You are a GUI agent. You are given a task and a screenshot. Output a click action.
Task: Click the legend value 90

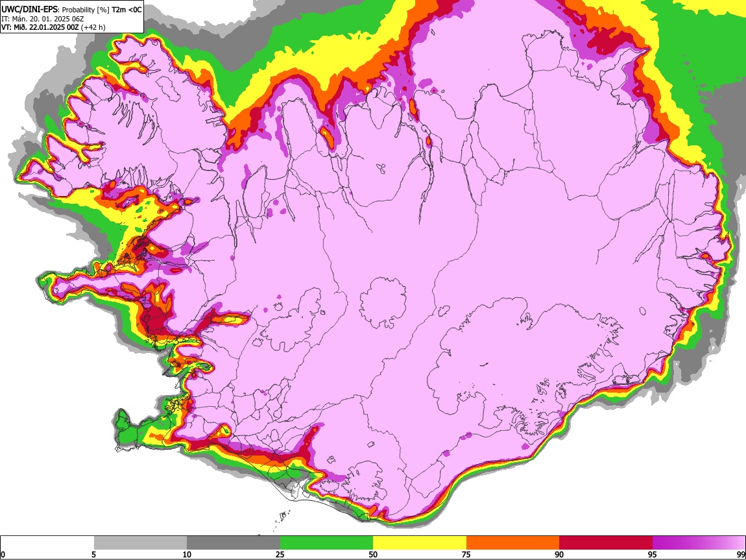559,554
